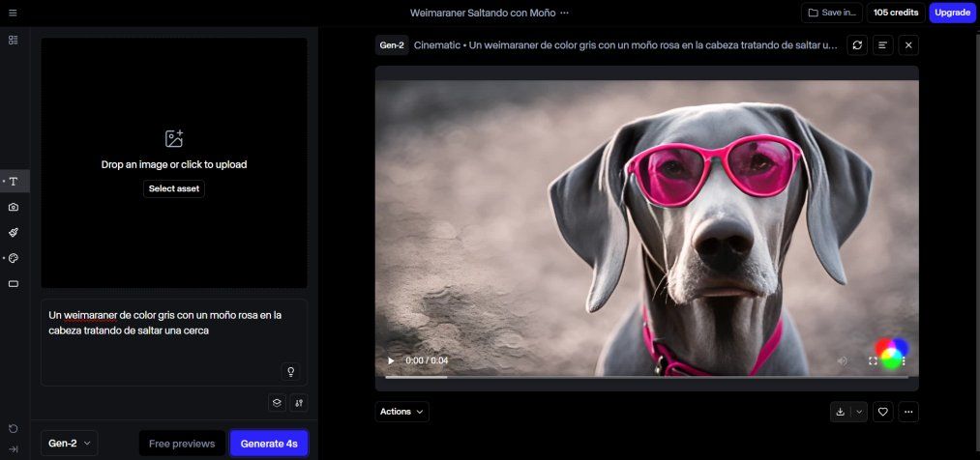Open the more options ellipsis below video
Image resolution: width=980 pixels, height=460 pixels.
(x=908, y=412)
